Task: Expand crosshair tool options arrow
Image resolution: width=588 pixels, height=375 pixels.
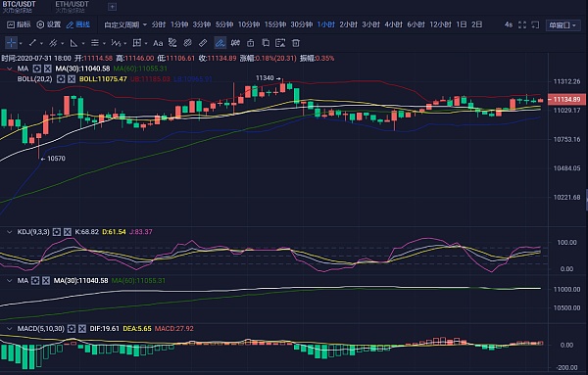Action: pos(21,43)
